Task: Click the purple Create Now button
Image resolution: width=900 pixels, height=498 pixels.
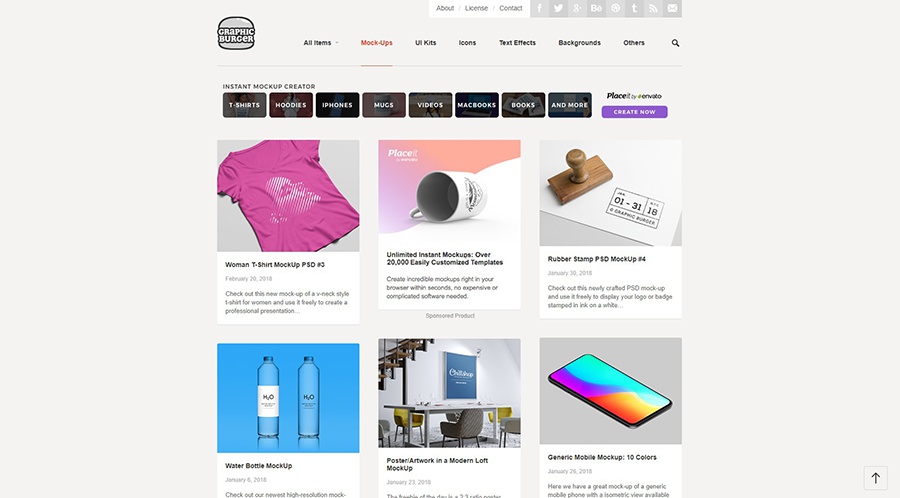Action: pyautogui.click(x=634, y=112)
